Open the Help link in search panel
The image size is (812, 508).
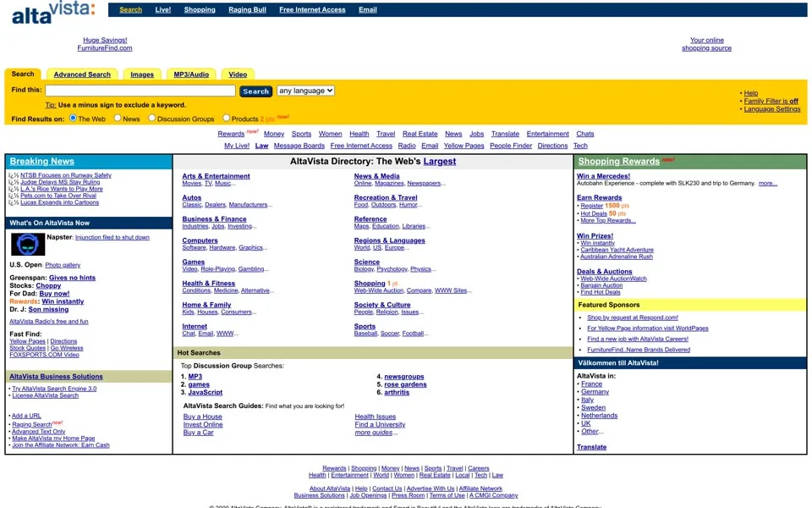(x=751, y=93)
